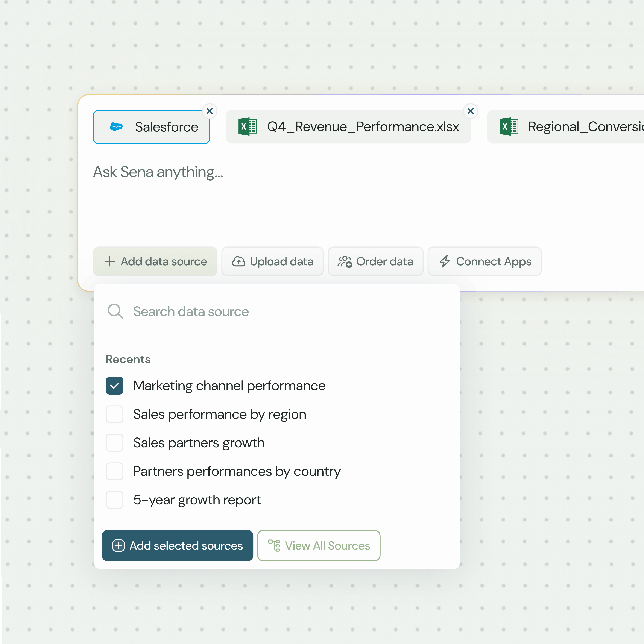Image resolution: width=644 pixels, height=644 pixels.
Task: Uncheck Marketing channel performance
Action: [114, 386]
